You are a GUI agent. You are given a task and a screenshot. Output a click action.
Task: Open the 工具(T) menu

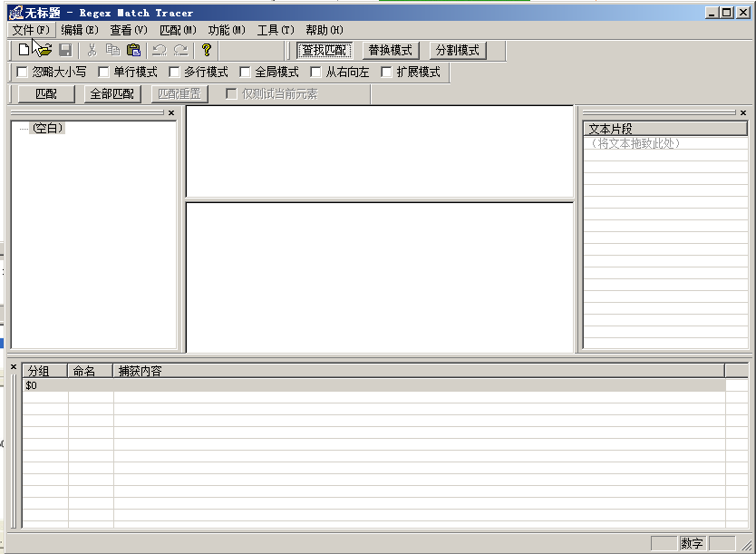[276, 30]
